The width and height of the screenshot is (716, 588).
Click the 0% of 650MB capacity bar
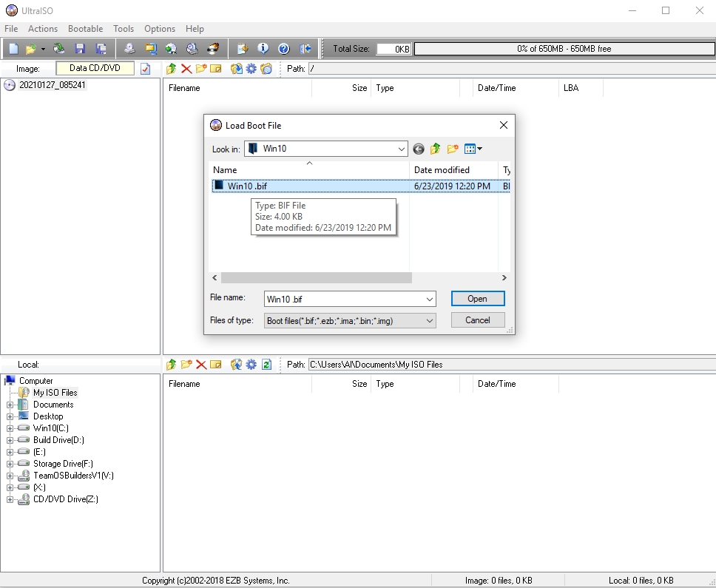tap(564, 49)
